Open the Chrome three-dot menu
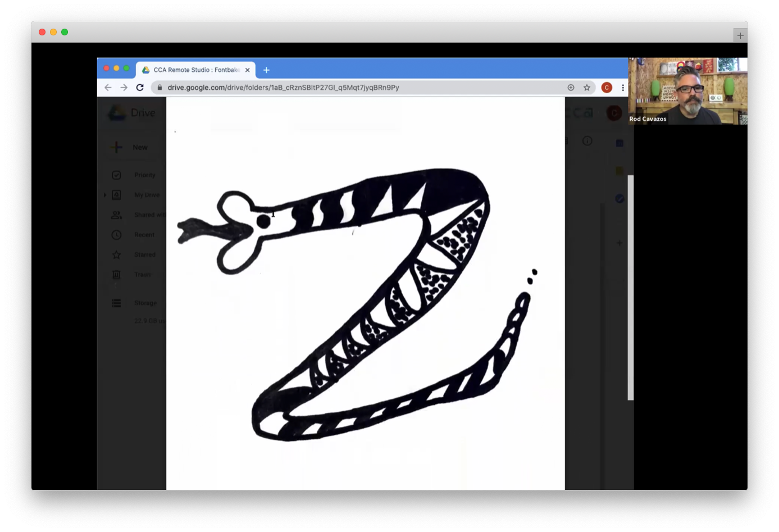This screenshot has height=532, width=779. point(623,88)
